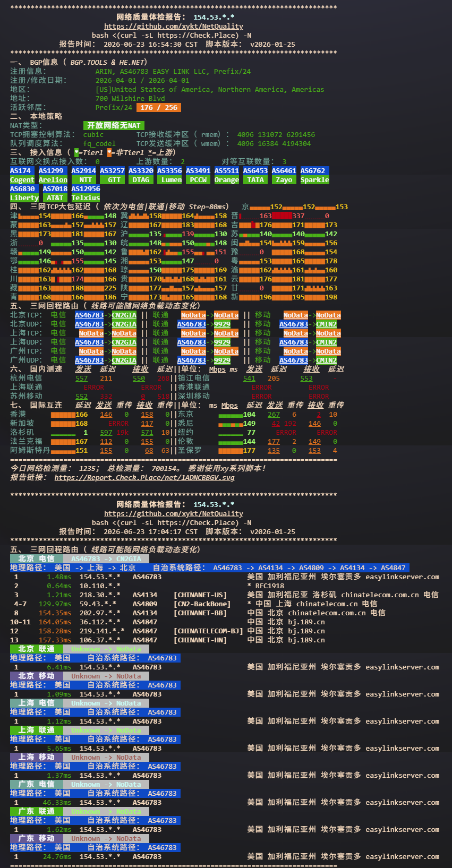This screenshot has height=868, width=452.
Task: Click the [CHINANET-HN] hop label
Action: coord(200,640)
